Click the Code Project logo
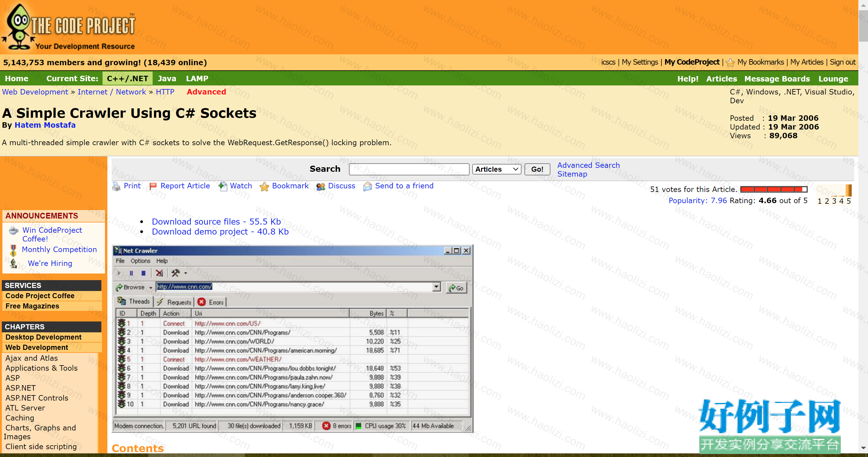Image resolution: width=868 pixels, height=457 pixels. click(x=69, y=27)
